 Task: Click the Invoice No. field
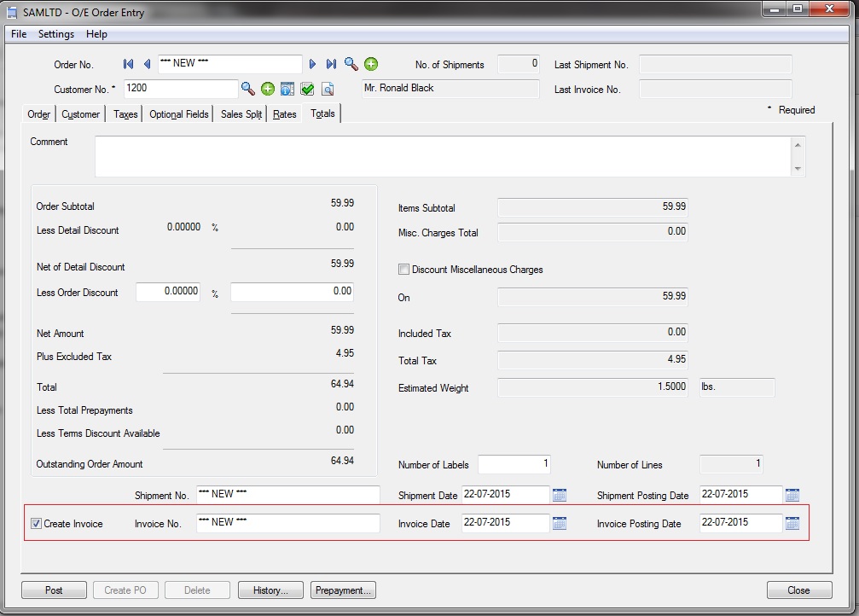pos(288,523)
